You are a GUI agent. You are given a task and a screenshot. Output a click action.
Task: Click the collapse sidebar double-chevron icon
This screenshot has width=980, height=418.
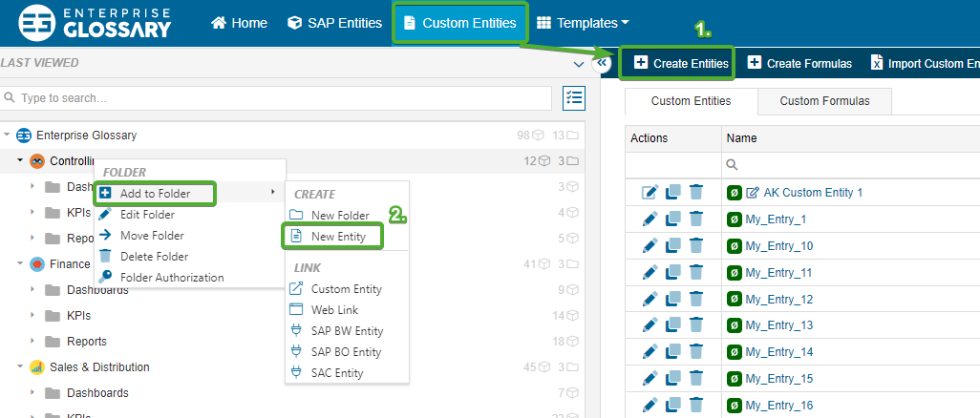[x=602, y=63]
